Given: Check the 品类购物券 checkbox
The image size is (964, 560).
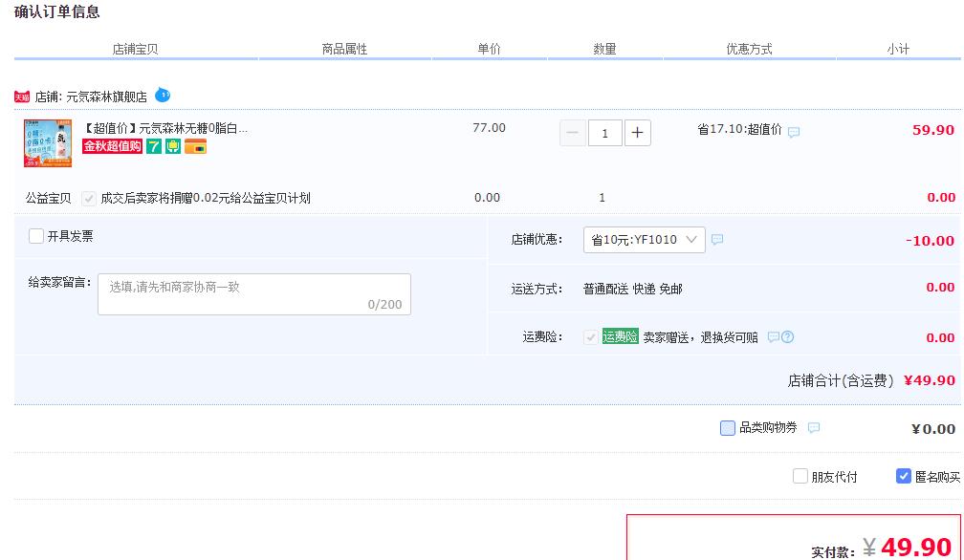Looking at the screenshot, I should point(727,428).
